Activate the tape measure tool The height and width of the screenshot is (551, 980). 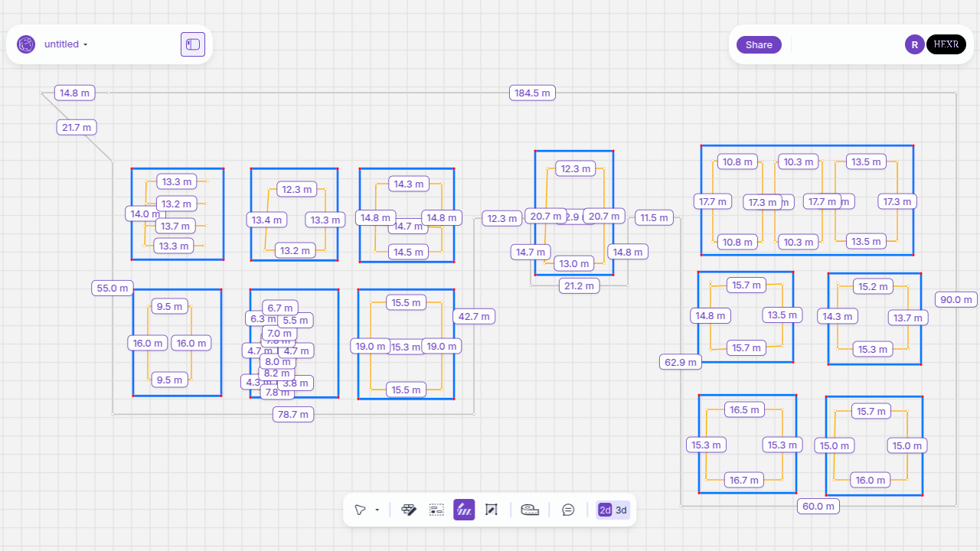pos(530,510)
